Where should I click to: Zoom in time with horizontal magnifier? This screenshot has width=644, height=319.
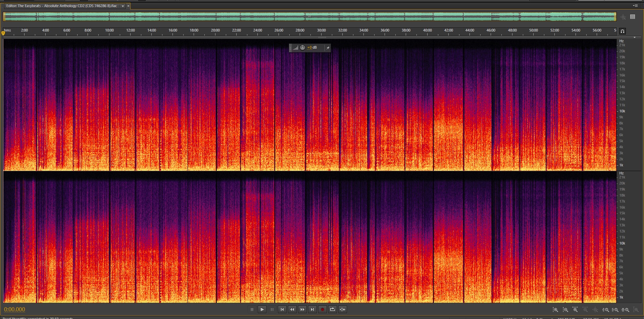click(x=576, y=310)
